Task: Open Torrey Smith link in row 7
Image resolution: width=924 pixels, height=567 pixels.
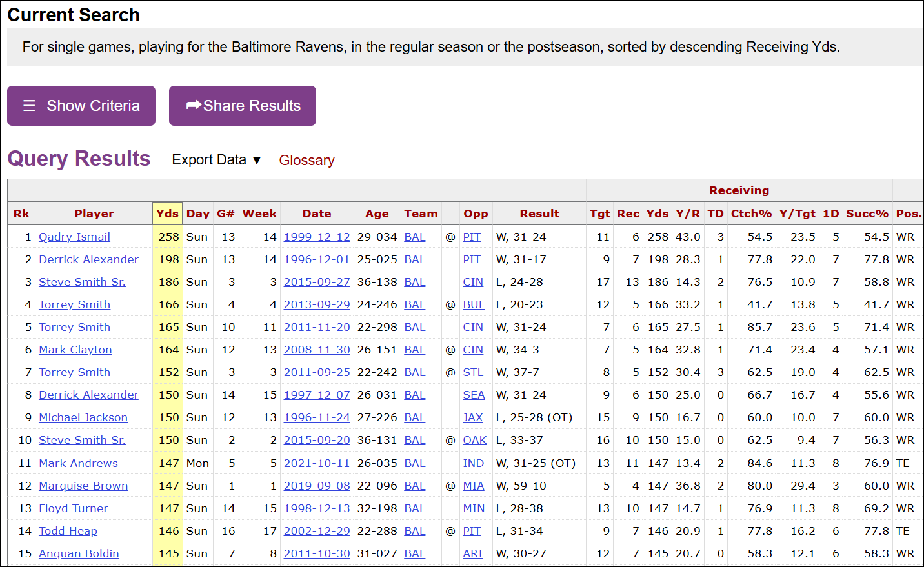Action: pos(74,372)
